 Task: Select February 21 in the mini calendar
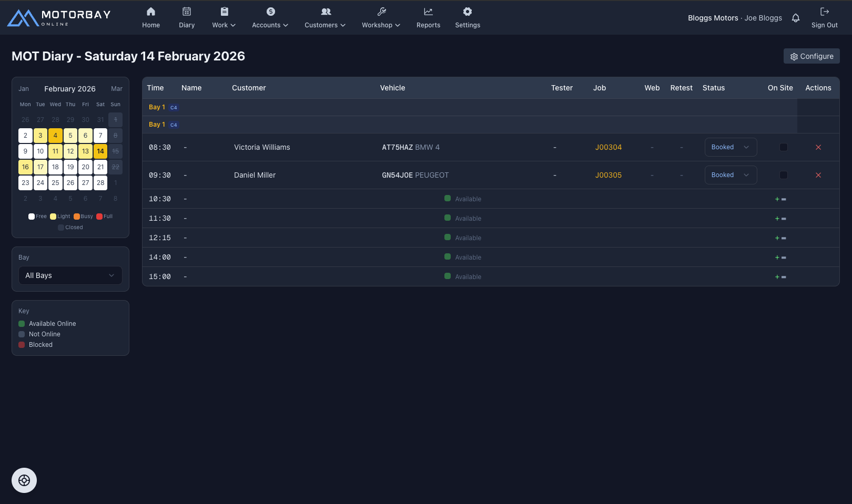coord(100,167)
